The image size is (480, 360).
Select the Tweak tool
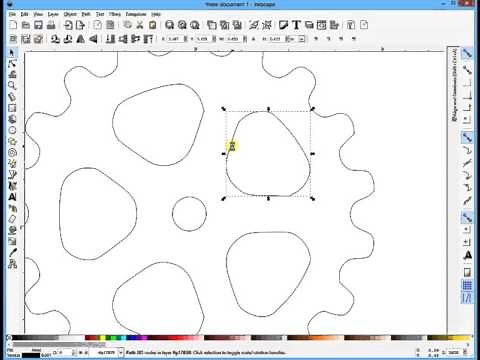coord(12,75)
